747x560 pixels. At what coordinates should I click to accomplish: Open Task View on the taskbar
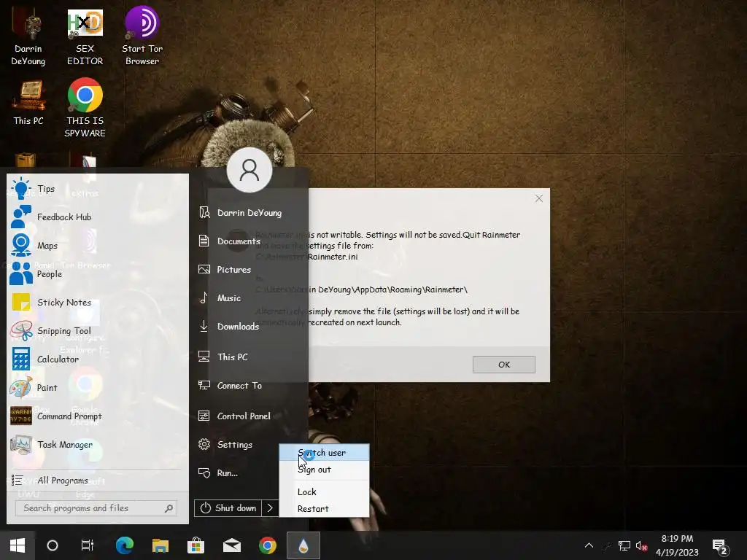point(88,545)
